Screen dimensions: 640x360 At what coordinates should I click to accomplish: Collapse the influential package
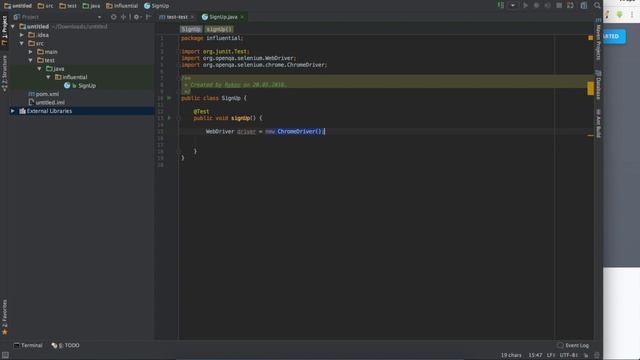click(48, 77)
